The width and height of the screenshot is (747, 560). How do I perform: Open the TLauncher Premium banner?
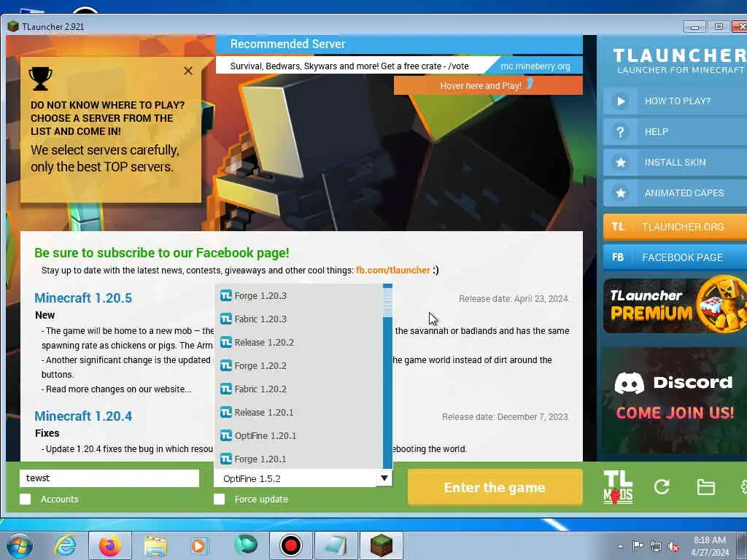click(675, 306)
